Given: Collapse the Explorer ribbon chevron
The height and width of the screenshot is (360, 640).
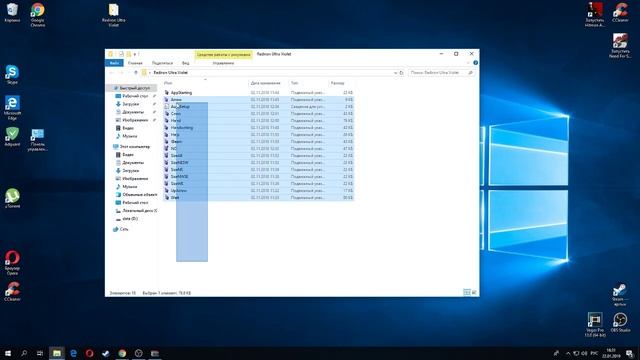Looking at the screenshot, I should pos(468,63).
